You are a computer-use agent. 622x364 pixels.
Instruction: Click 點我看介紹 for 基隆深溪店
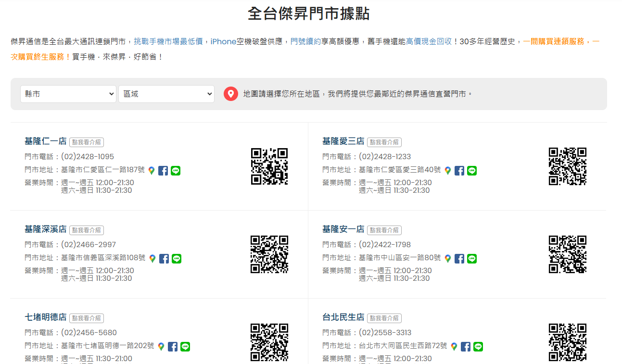87,230
